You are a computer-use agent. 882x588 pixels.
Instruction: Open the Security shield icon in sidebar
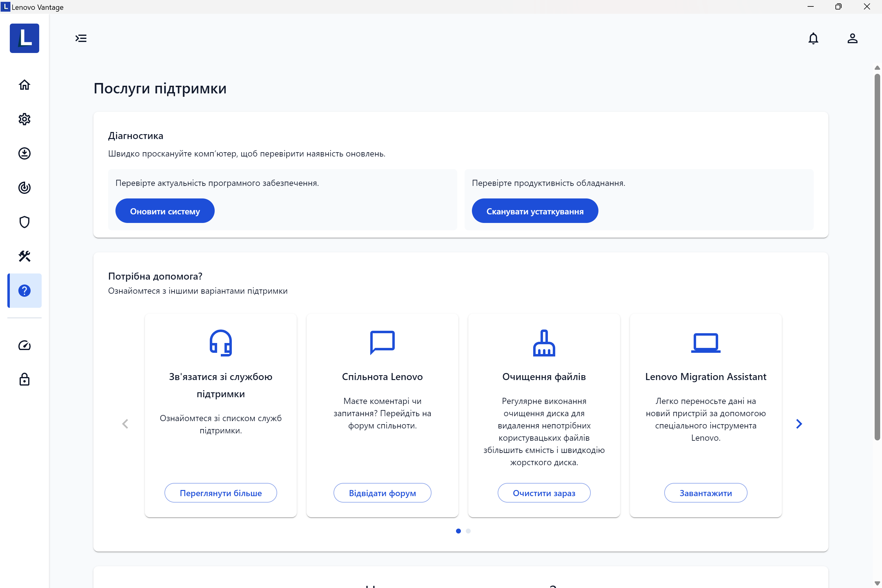24,222
